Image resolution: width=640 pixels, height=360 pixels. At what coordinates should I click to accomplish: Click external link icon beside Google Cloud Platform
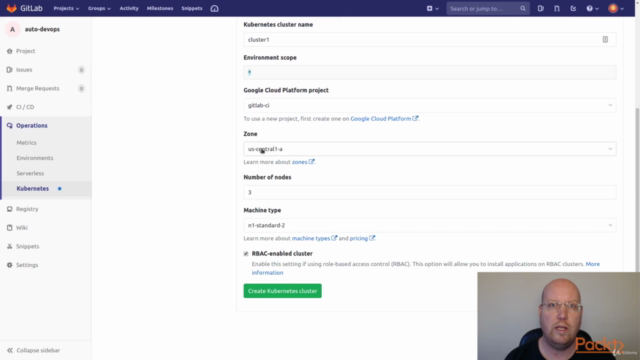click(415, 118)
